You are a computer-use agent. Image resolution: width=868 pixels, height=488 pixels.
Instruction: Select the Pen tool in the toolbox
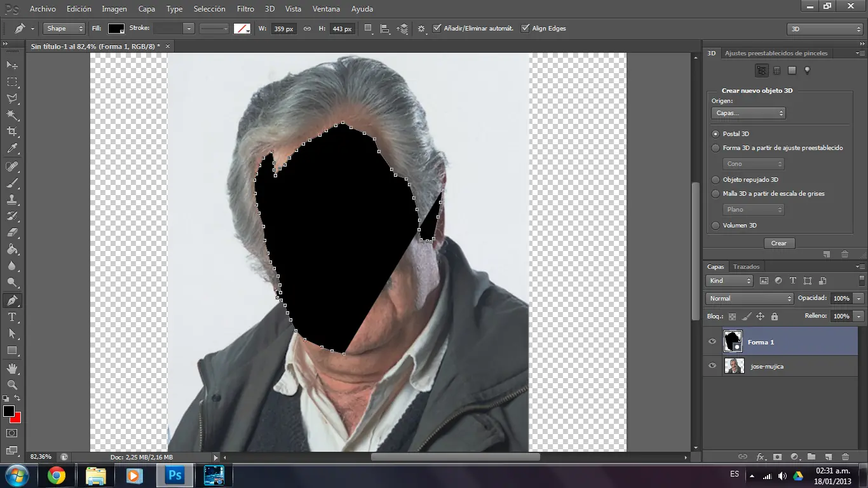[12, 300]
